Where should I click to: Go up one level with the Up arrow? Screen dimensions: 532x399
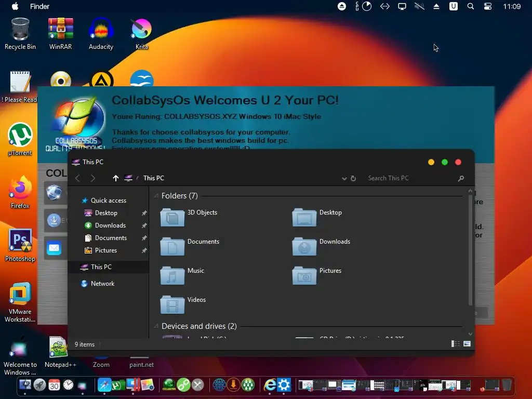point(116,178)
